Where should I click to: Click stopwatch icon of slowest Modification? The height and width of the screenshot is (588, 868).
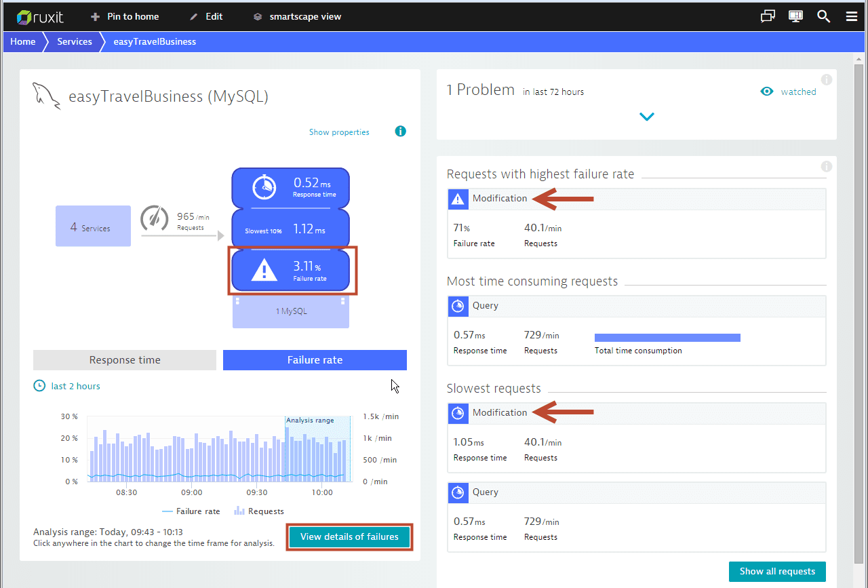click(458, 413)
